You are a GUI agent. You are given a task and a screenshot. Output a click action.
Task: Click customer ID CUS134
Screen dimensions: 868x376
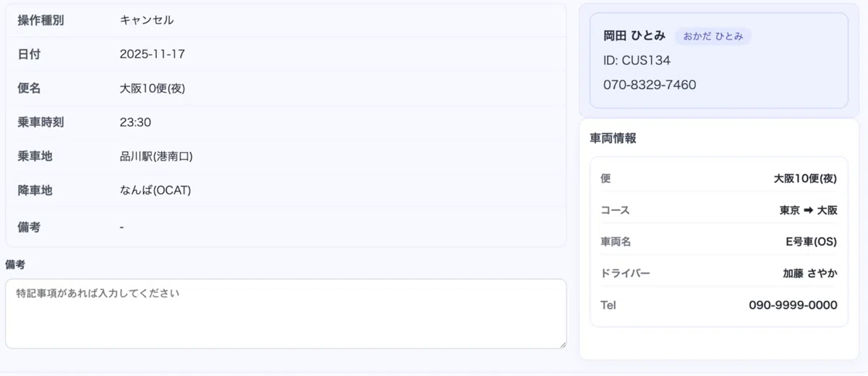(637, 61)
